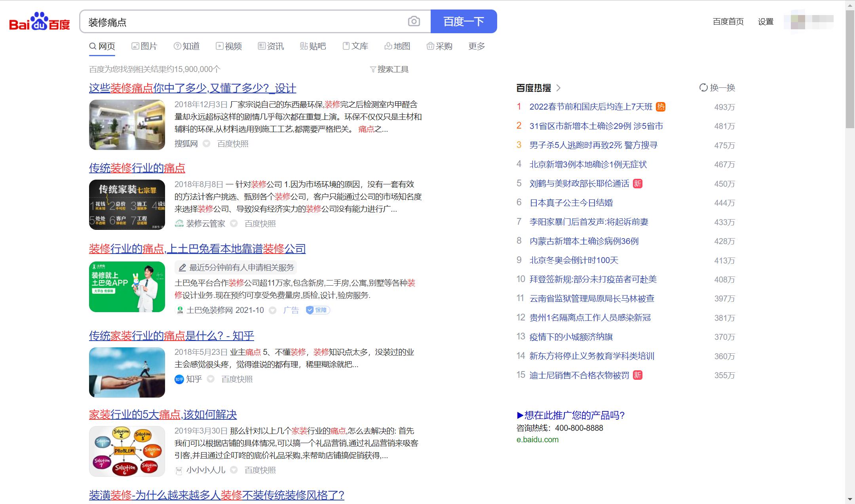This screenshot has width=855, height=504.
Task: Click the 土巴兔装修网 source logo
Action: click(180, 310)
